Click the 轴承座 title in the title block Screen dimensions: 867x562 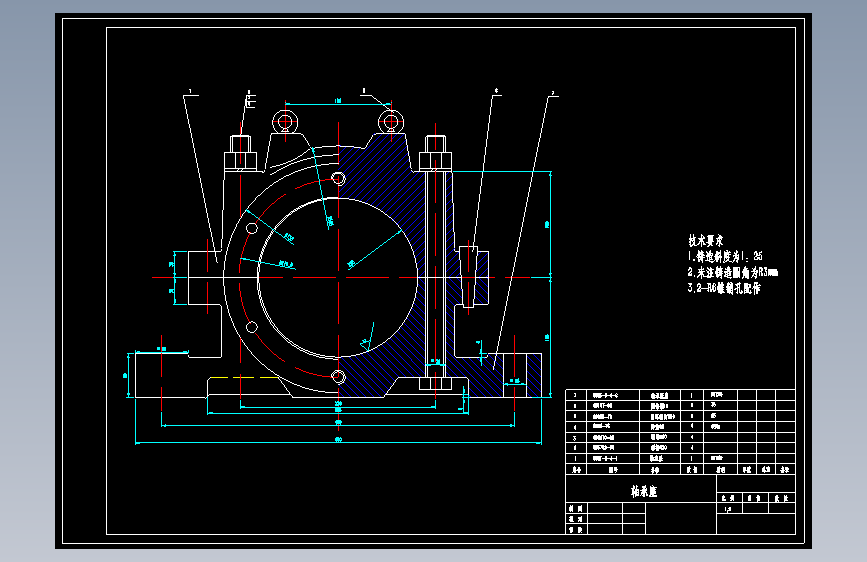click(x=644, y=492)
